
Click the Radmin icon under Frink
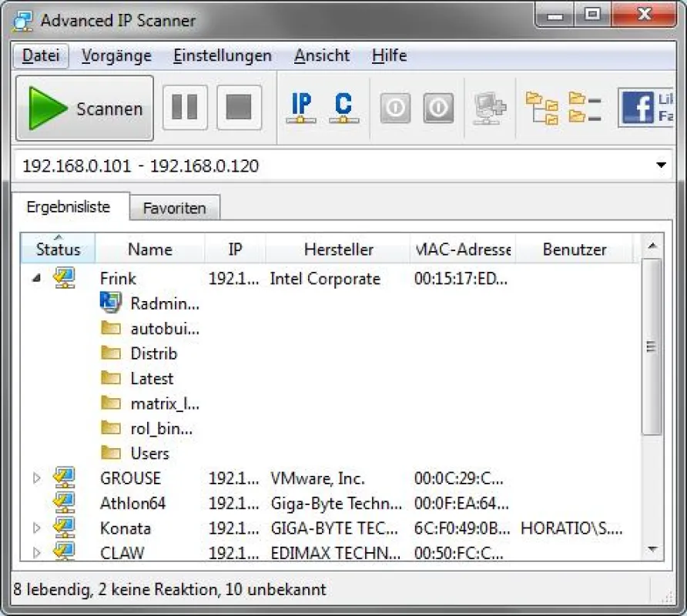tap(110, 303)
